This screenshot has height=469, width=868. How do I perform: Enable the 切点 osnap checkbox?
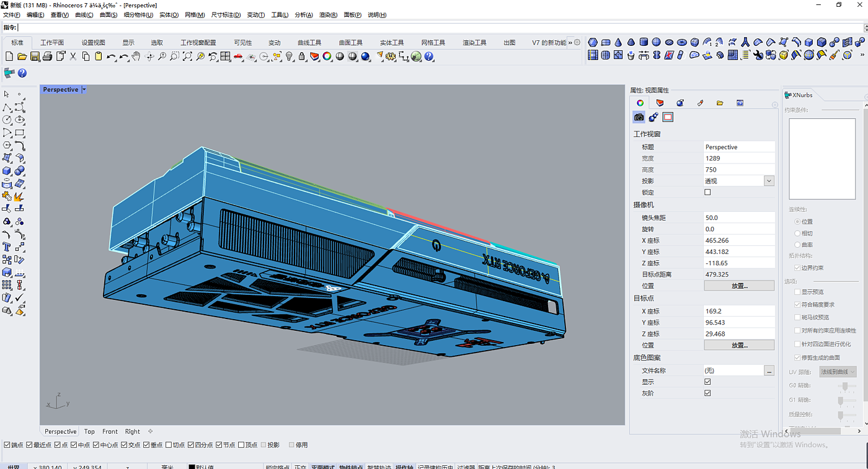click(x=169, y=445)
